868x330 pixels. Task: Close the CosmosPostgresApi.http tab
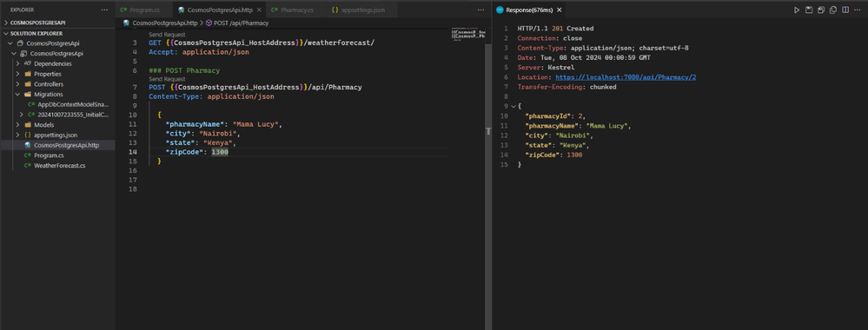[x=259, y=10]
